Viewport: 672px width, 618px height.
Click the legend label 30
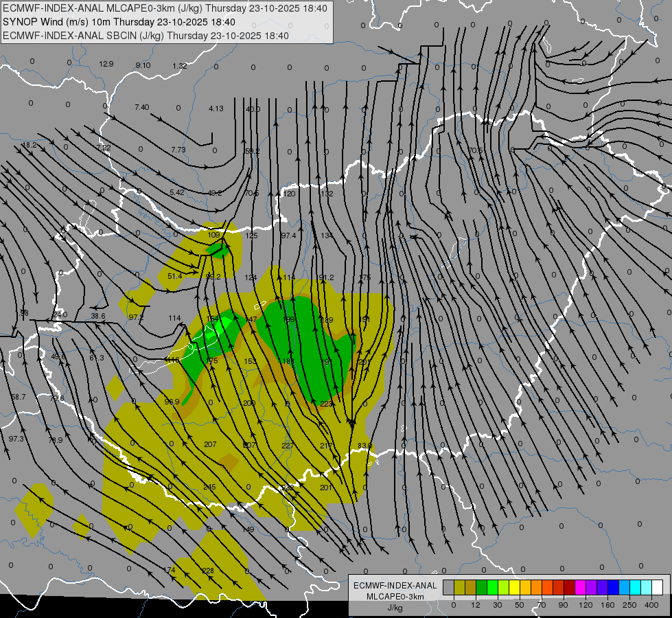[498, 605]
